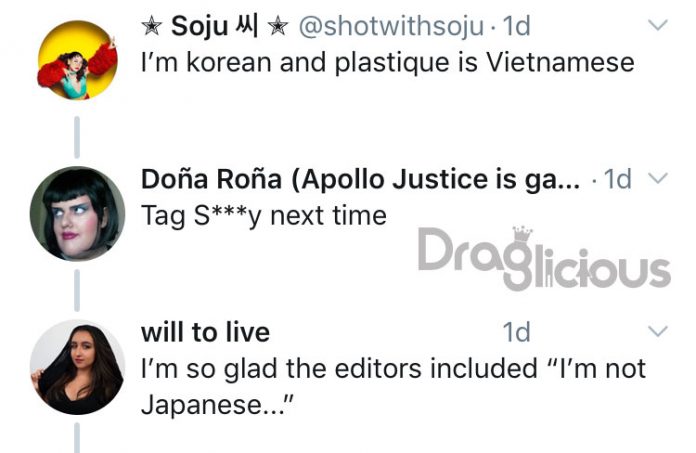Open the 1d timestamp on will to live's tweet
The height and width of the screenshot is (453, 696).
516,332
